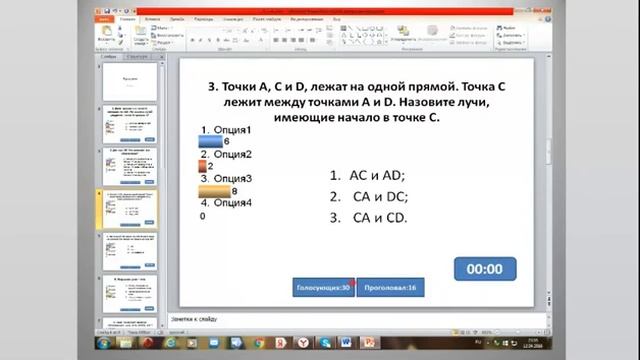The height and width of the screenshot is (360, 640).
Task: Click the 00:00 timer button
Action: (485, 269)
